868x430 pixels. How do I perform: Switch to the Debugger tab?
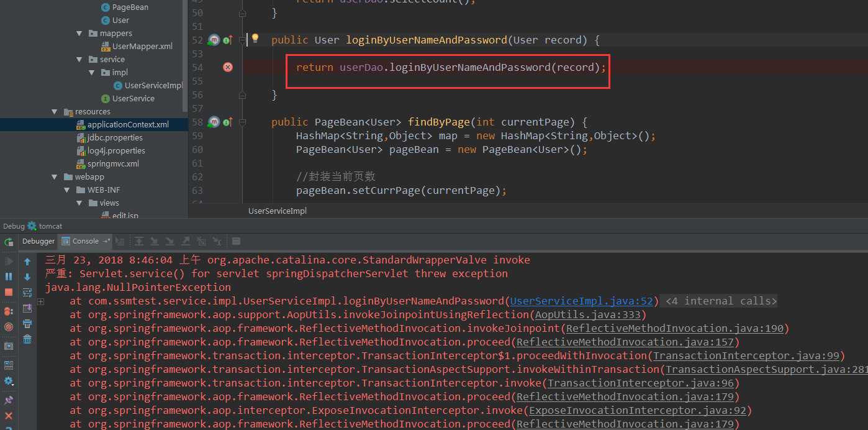[38, 241]
